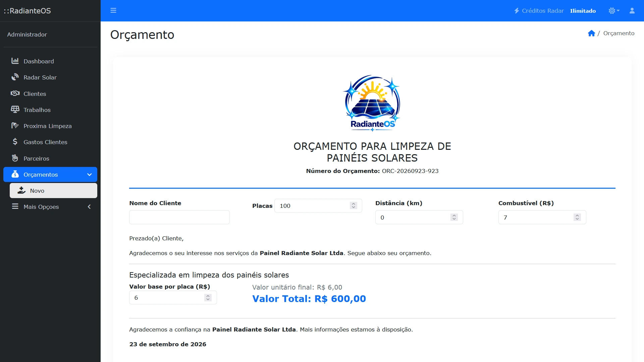644x362 pixels.
Task: Click the Trabalhos solar panel icon
Action: coord(15,110)
